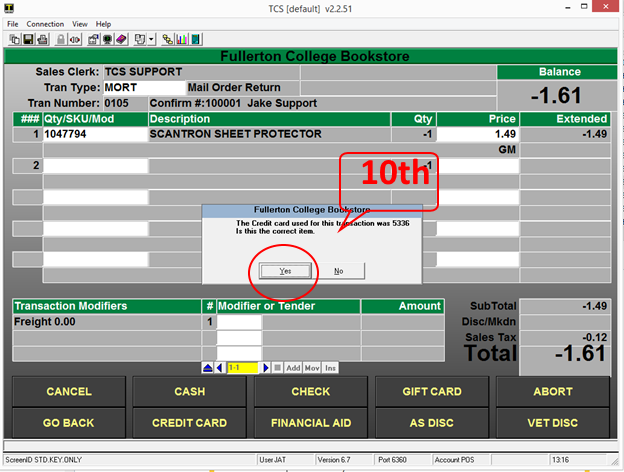Click the blue eject-up arrow icon

(x=207, y=368)
